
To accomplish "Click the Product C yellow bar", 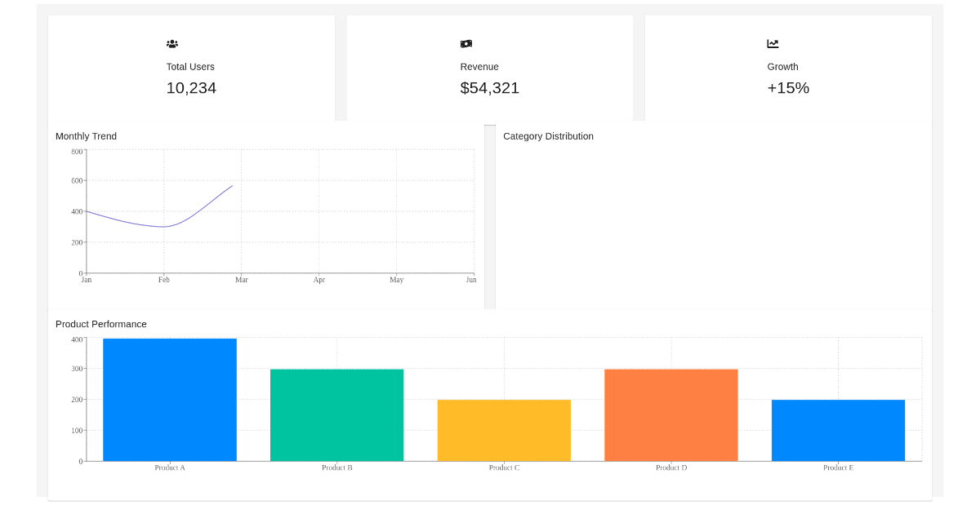I will pyautogui.click(x=504, y=430).
